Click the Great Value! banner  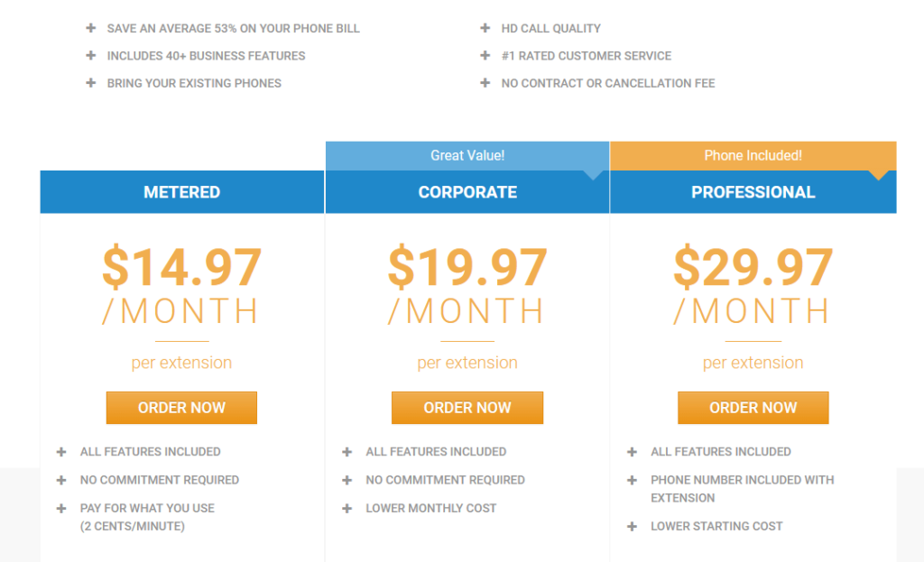[467, 155]
